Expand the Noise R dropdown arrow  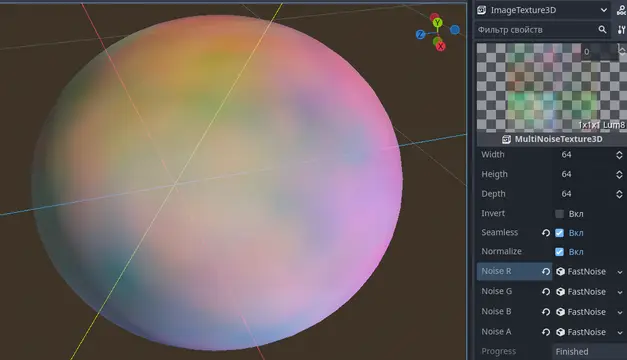pos(620,272)
